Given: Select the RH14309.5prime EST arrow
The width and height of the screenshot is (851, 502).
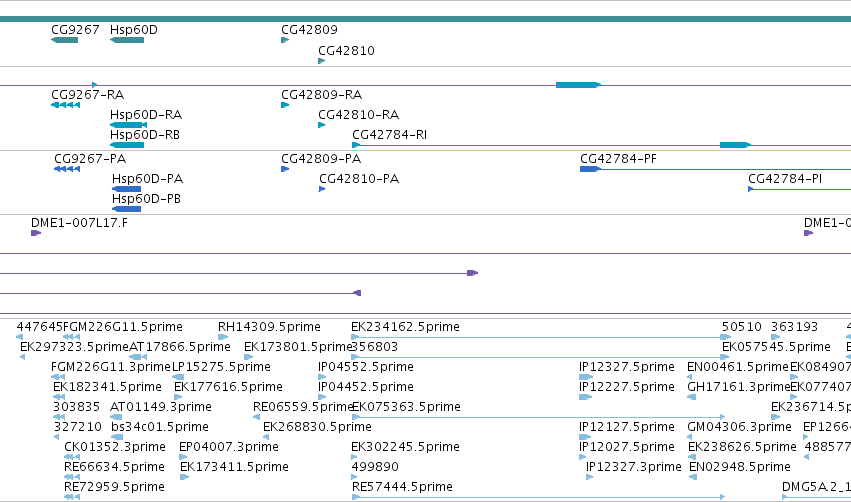Looking at the screenshot, I should pyautogui.click(x=223, y=337).
